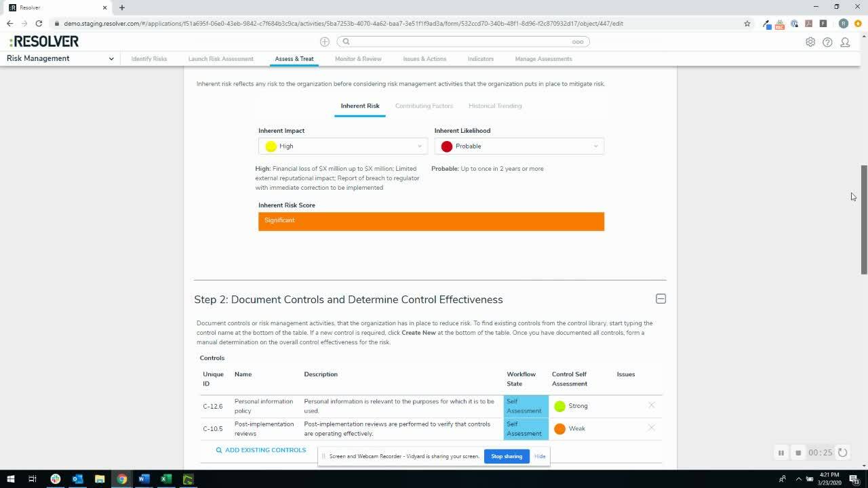Open Resolver settings via the gear icon
Viewport: 868px width, 488px height.
[x=810, y=41]
